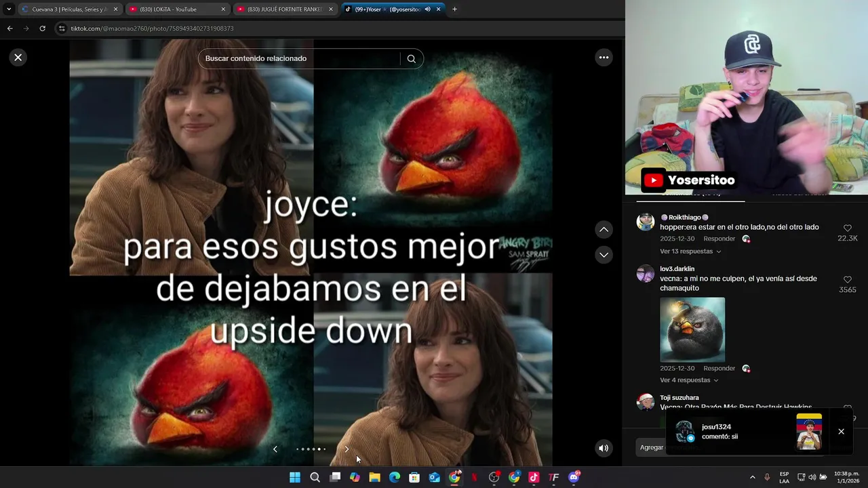This screenshot has height=488, width=868.
Task: Open the black bird image in lov3.darklin's comment
Action: pos(692,329)
